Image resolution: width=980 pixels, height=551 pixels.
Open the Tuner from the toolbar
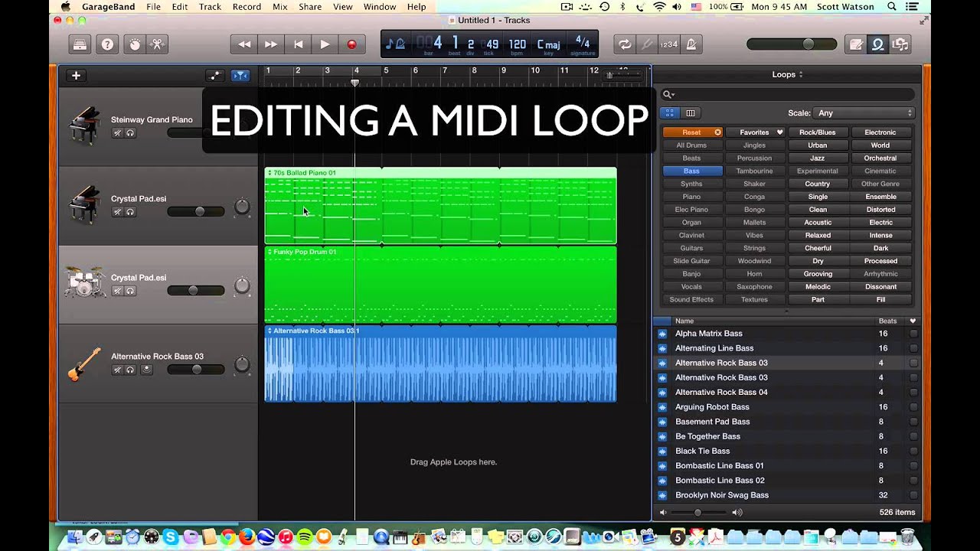click(x=648, y=44)
